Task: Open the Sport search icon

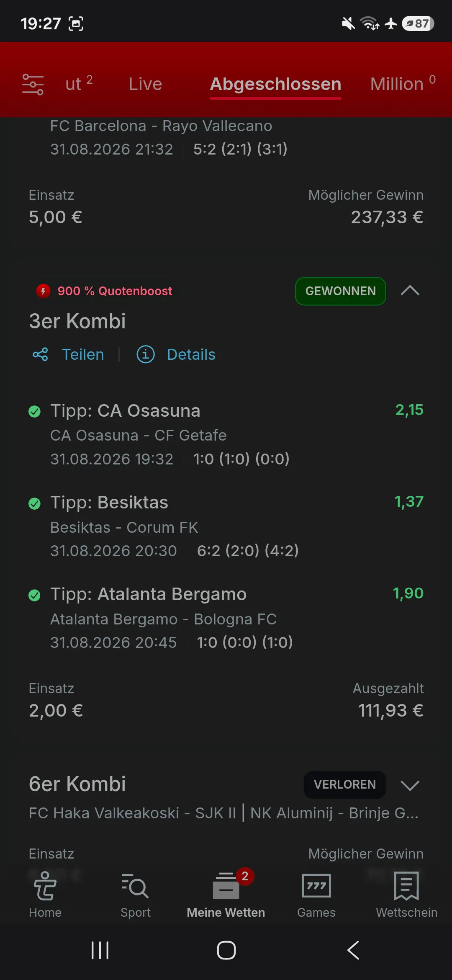Action: coord(135,895)
